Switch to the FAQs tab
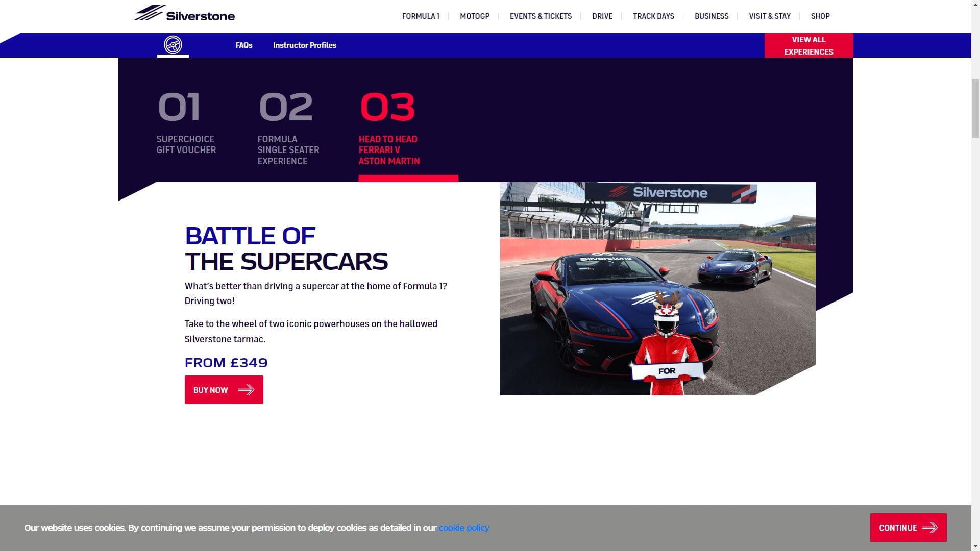This screenshot has height=551, width=980. click(x=244, y=45)
